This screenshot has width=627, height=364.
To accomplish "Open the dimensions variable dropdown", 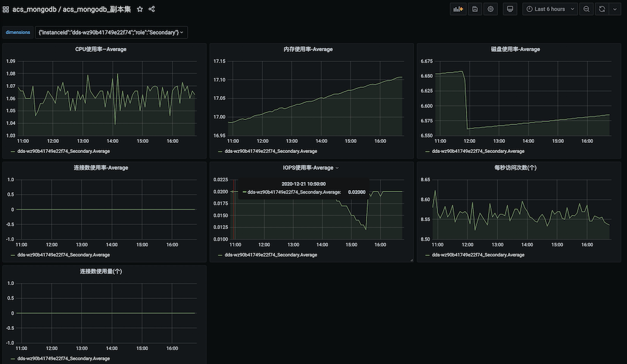I will [x=111, y=32].
